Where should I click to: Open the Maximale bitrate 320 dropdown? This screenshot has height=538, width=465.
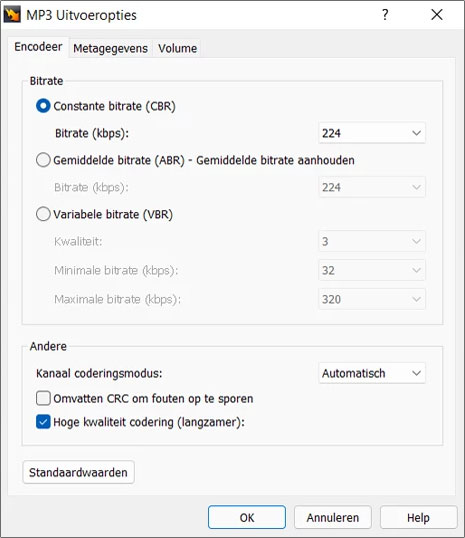pos(372,299)
